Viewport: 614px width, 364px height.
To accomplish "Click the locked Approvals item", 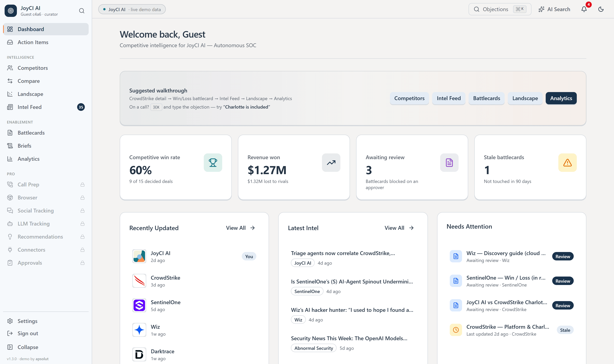I will pyautogui.click(x=46, y=263).
